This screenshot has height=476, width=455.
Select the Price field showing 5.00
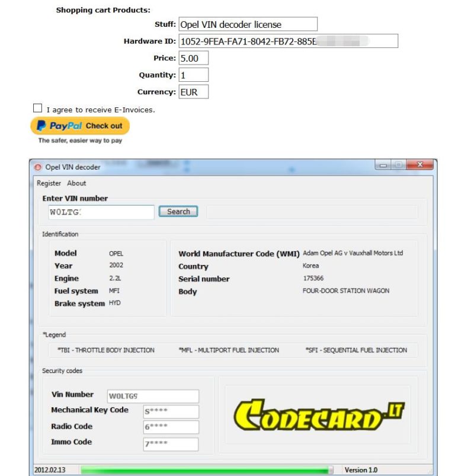pyautogui.click(x=194, y=58)
